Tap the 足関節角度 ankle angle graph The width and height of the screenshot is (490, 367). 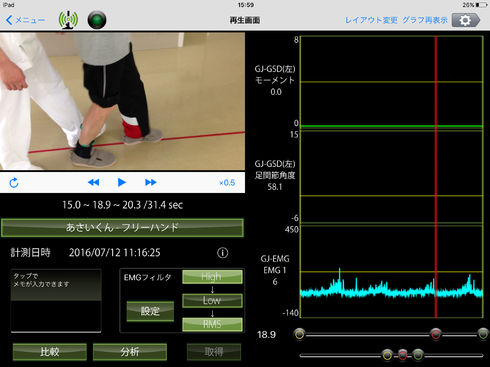coord(391,176)
